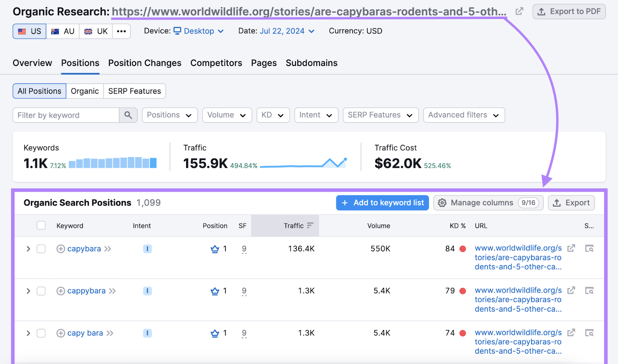Expand the capy bara row details

pyautogui.click(x=28, y=333)
